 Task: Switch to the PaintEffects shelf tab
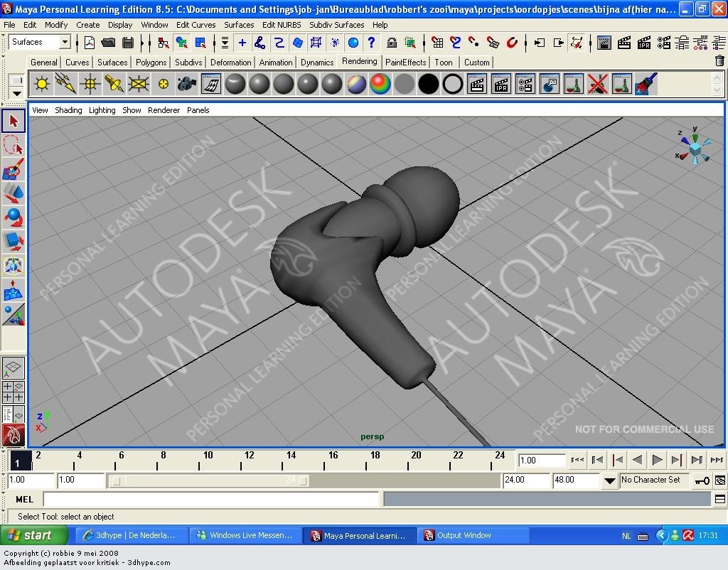pyautogui.click(x=405, y=63)
